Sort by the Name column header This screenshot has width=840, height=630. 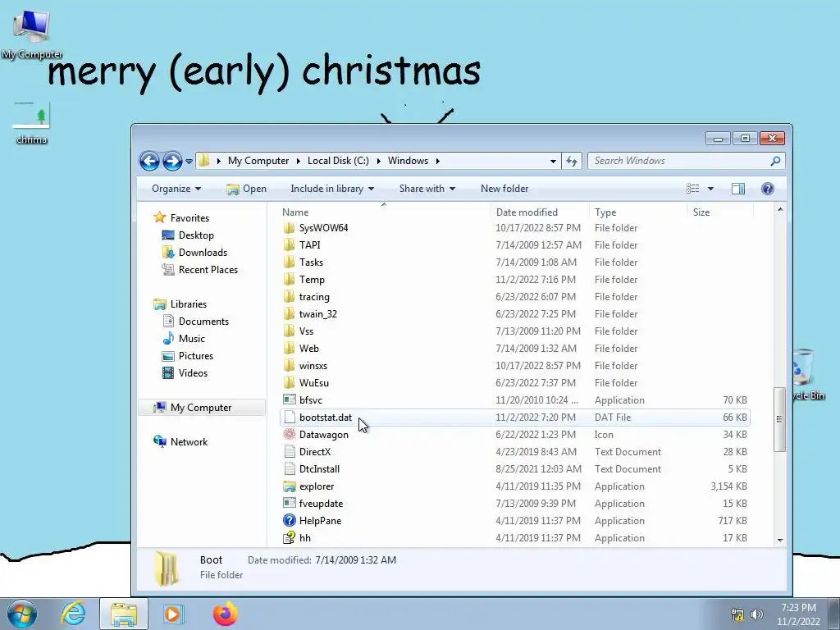pos(295,212)
